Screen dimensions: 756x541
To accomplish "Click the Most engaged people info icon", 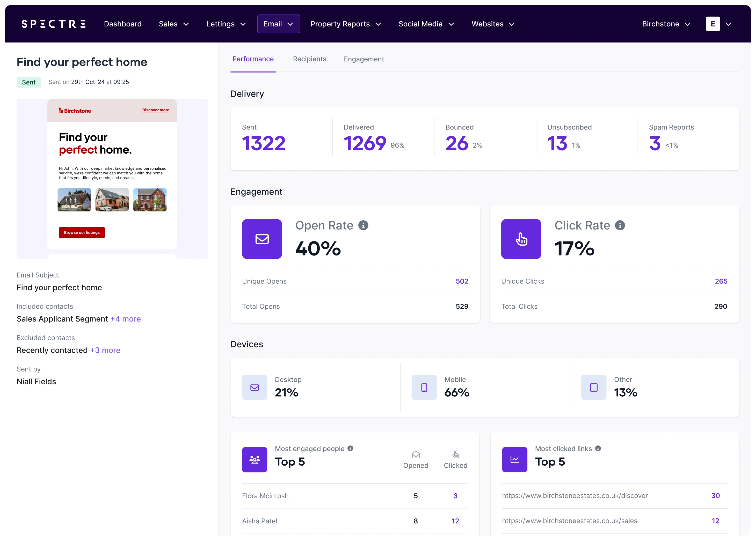I will [x=350, y=449].
